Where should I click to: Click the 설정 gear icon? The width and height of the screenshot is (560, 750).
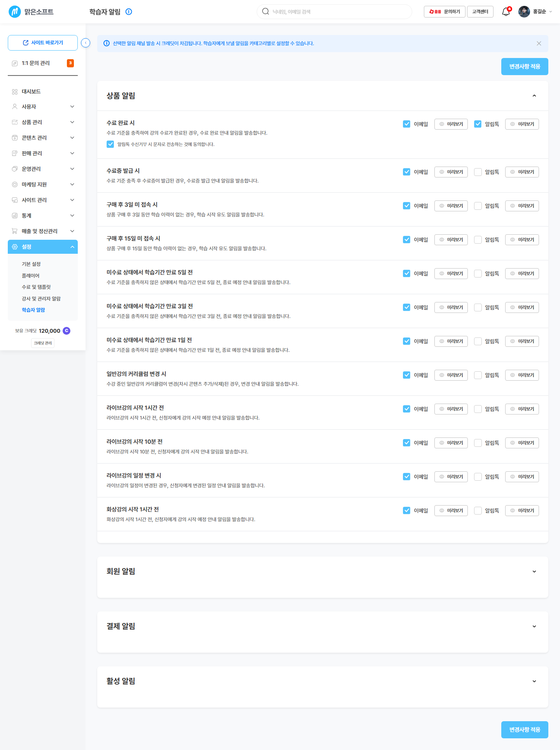click(x=15, y=247)
